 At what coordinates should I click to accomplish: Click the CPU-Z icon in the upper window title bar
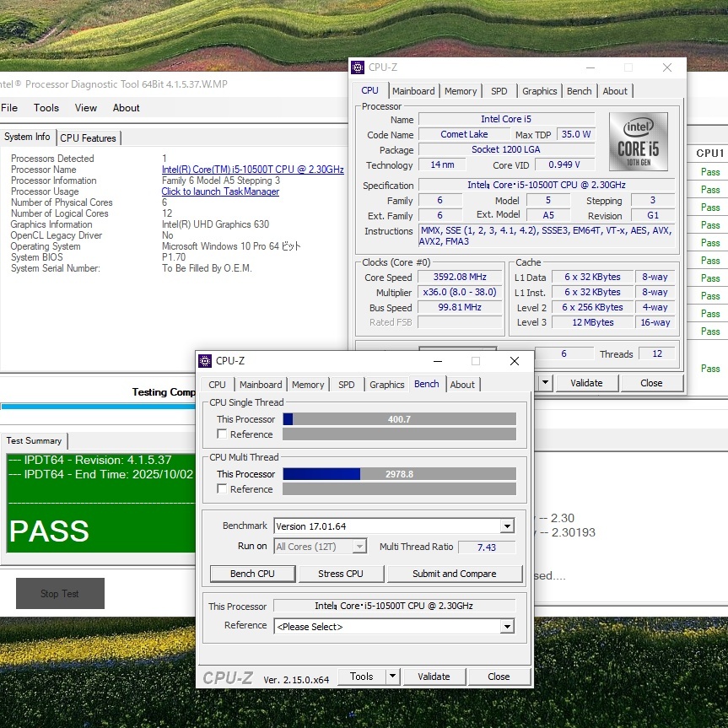click(x=358, y=67)
